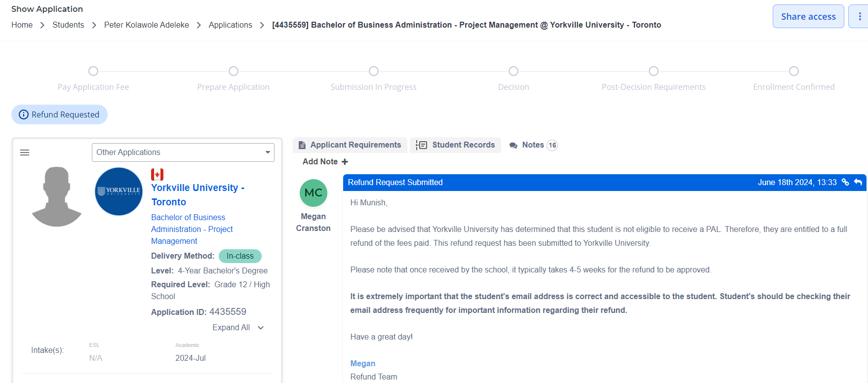Click the 2024-Jul academic intake value
This screenshot has height=383, width=868.
[191, 358]
